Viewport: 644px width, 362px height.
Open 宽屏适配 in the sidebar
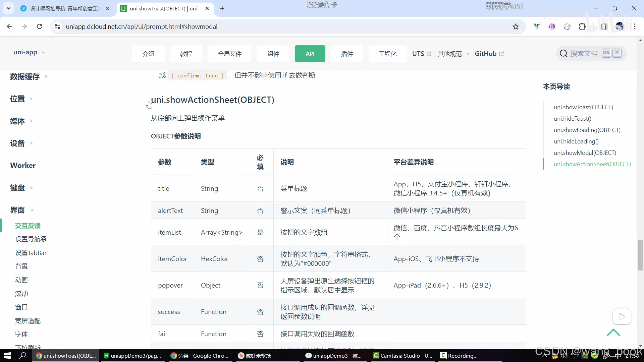[28, 321]
